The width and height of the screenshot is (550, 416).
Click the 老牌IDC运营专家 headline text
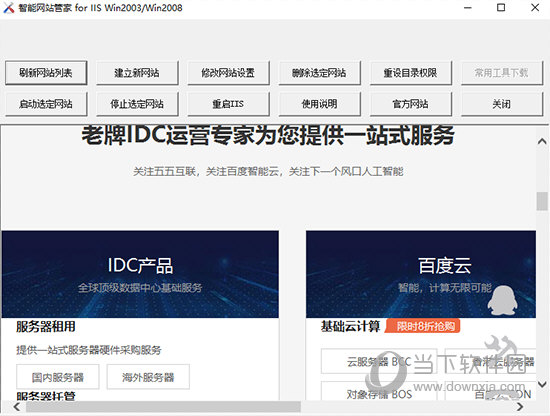[268, 135]
